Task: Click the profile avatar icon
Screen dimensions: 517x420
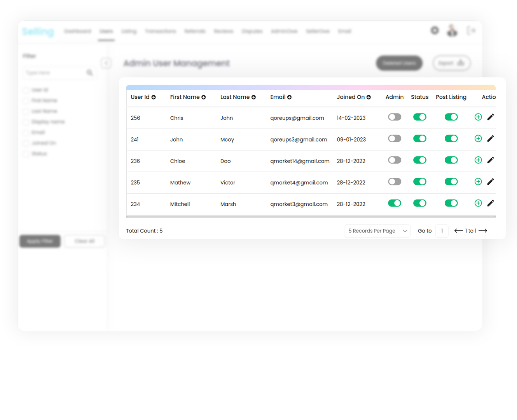Action: click(x=452, y=30)
